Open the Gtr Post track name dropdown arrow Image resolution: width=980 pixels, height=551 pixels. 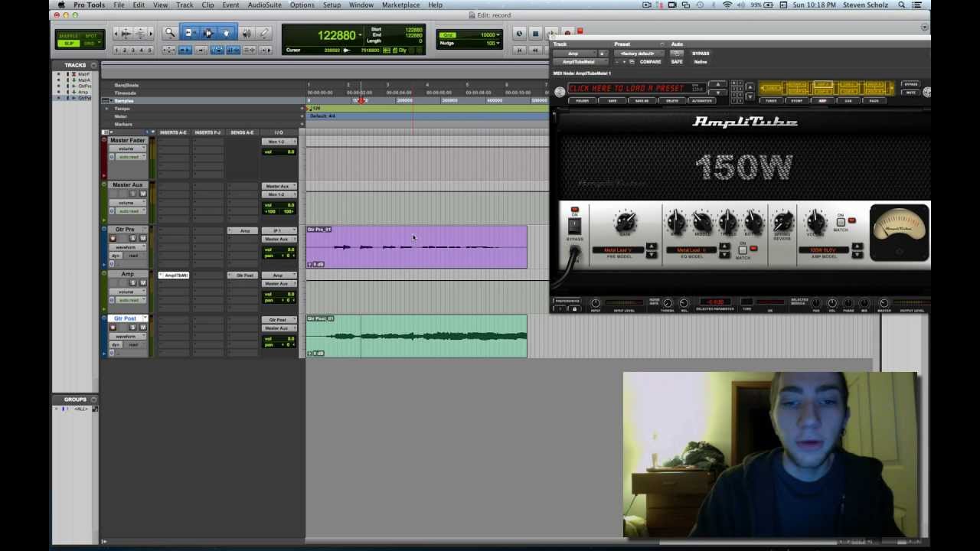[x=145, y=318]
